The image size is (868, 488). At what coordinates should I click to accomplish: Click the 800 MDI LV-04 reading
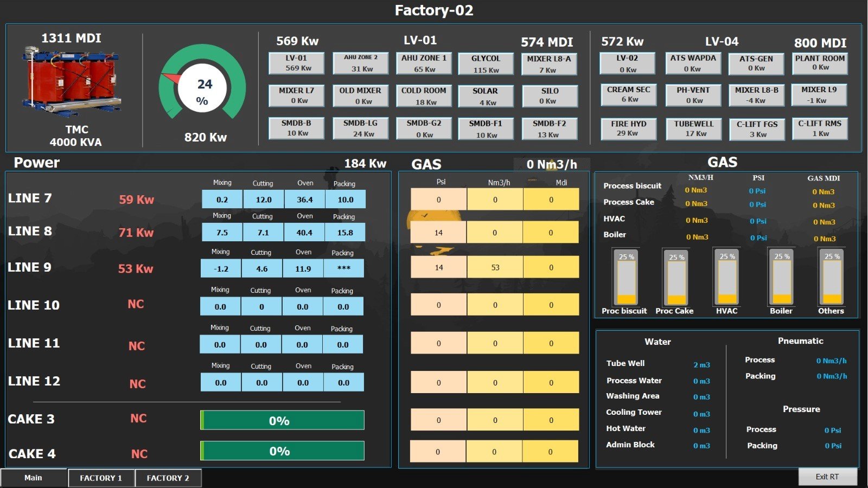(x=820, y=43)
